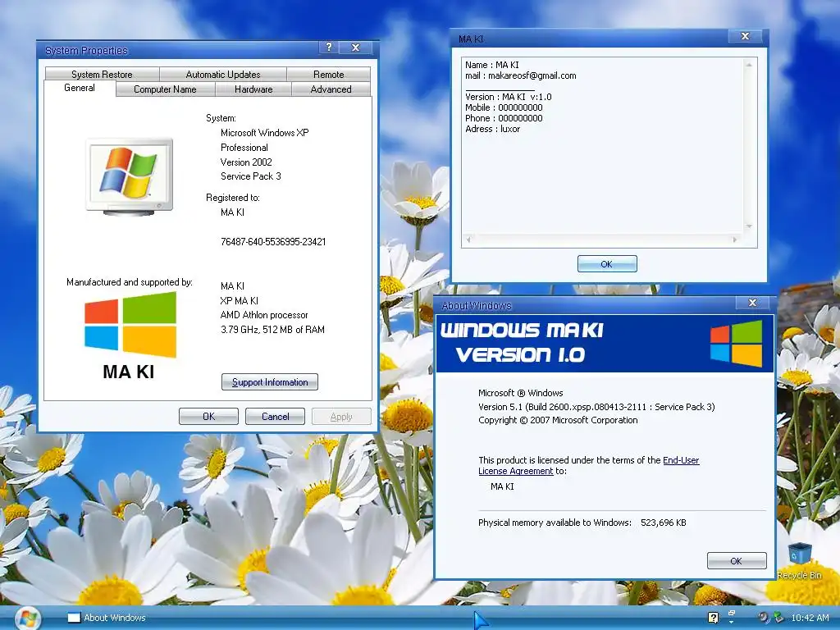Click the 523,696 KB physical memory value
Screen dimensions: 840x630
pyautogui.click(x=663, y=523)
